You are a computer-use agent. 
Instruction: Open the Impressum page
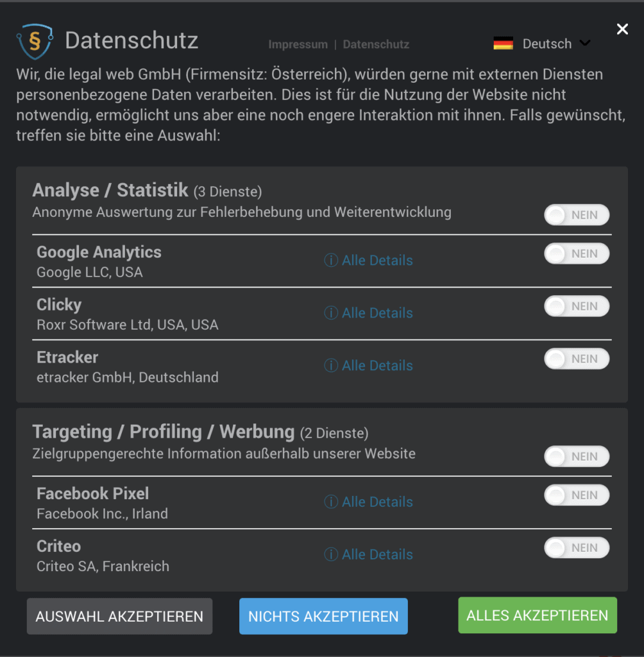click(298, 44)
